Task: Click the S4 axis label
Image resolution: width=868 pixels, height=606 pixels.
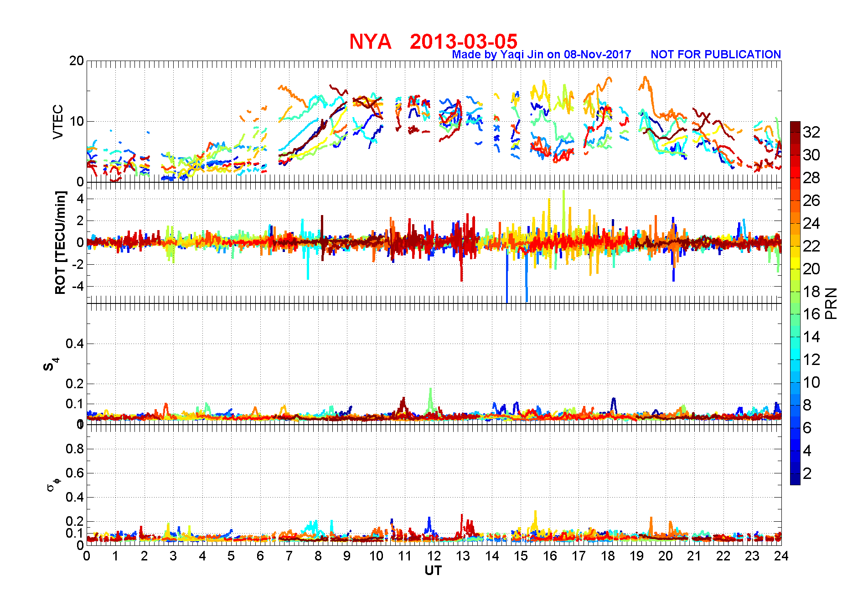Action: click(x=51, y=365)
